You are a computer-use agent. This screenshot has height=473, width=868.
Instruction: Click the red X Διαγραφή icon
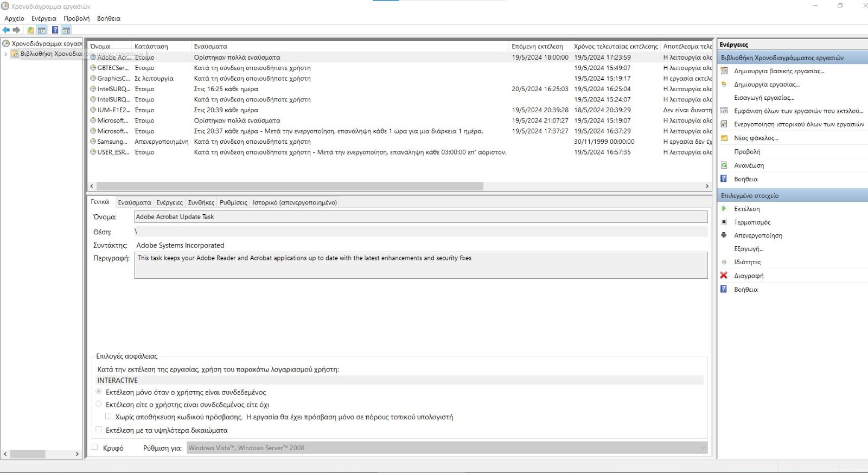[x=724, y=275]
